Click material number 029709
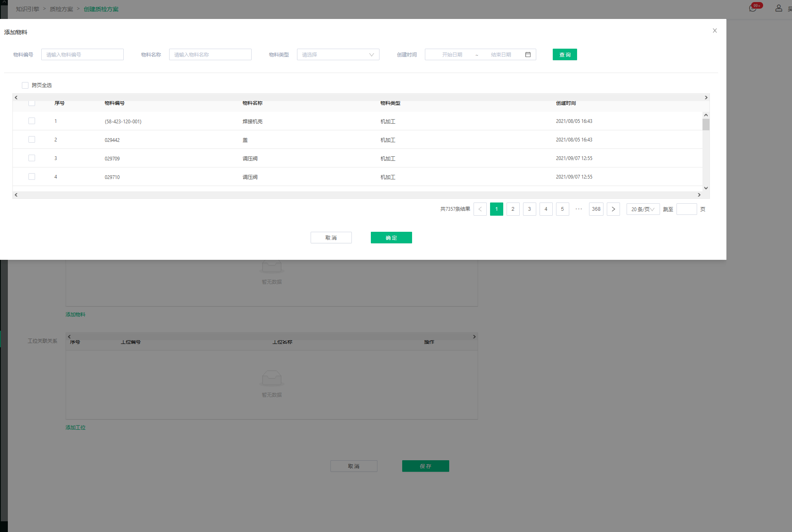 click(112, 159)
